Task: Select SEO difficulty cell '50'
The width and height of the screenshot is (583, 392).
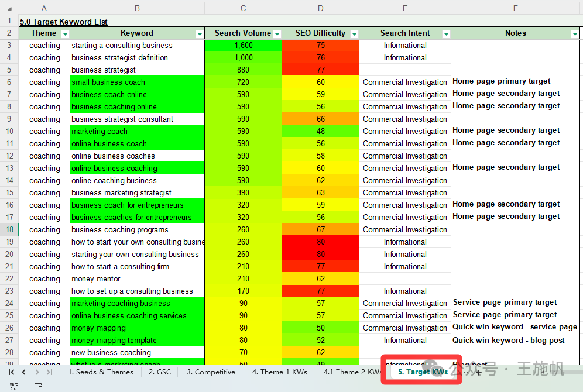Action: (321, 328)
